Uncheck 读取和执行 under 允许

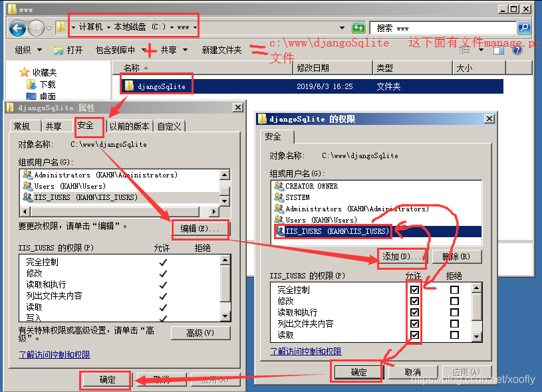pyautogui.click(x=414, y=312)
